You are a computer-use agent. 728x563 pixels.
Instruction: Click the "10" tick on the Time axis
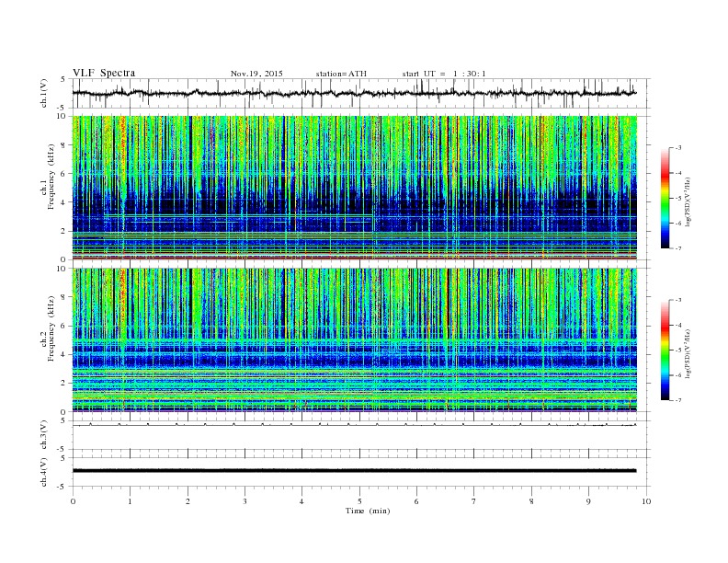[646, 501]
